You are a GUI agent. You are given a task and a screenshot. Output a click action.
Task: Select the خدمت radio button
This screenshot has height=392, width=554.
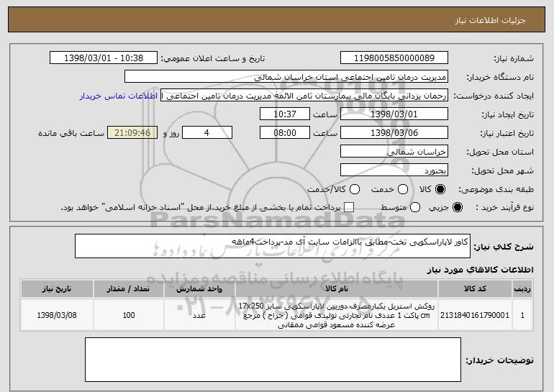[403, 189]
